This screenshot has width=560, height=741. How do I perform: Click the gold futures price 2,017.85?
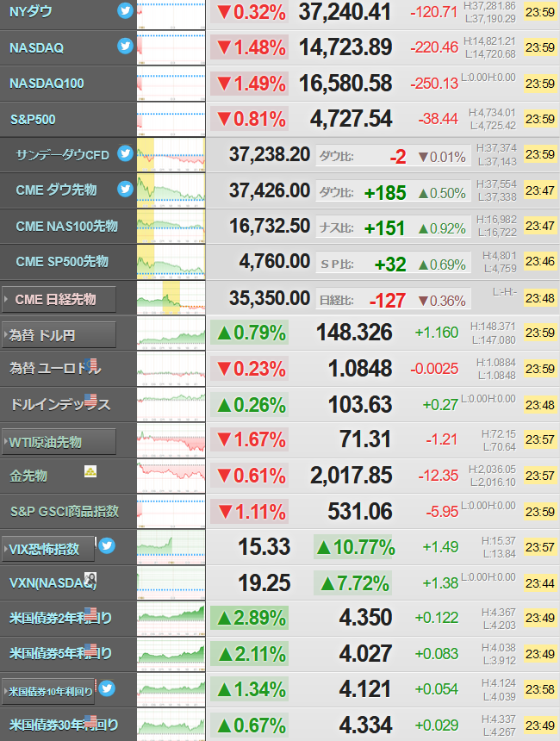352,476
